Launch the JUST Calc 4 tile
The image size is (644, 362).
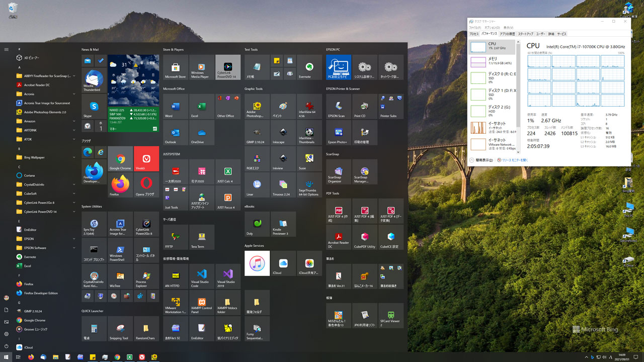(228, 172)
